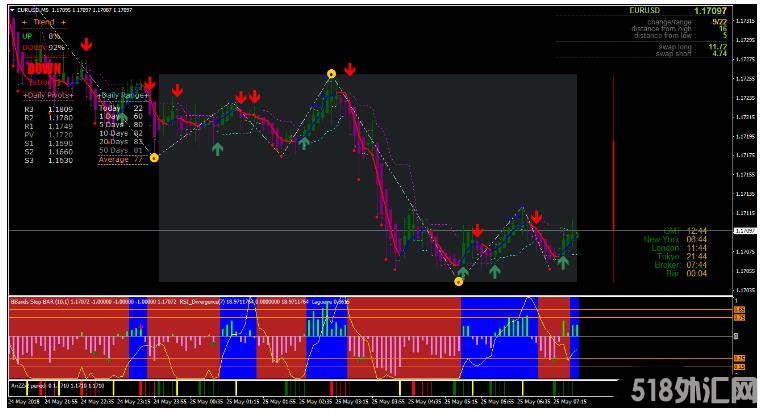The height and width of the screenshot is (414, 765).
Task: Click the 'UP 8%' trend reading
Action: point(41,36)
